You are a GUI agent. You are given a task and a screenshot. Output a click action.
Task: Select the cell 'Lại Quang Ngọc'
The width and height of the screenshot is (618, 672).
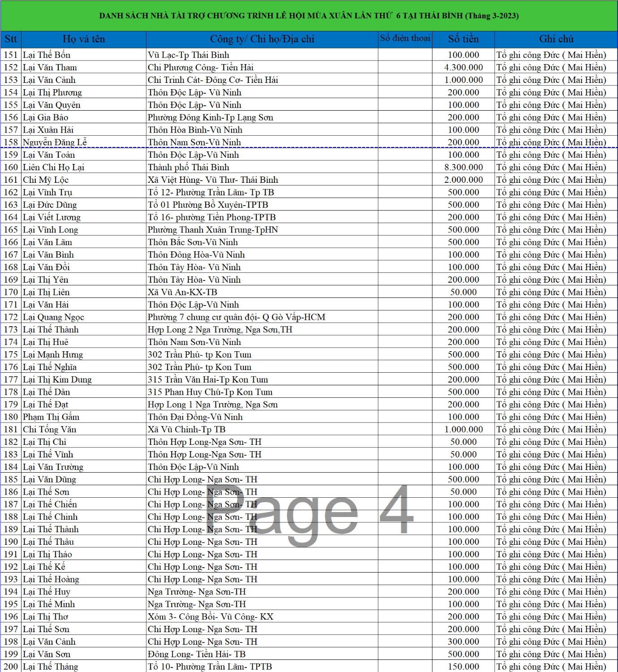53,317
